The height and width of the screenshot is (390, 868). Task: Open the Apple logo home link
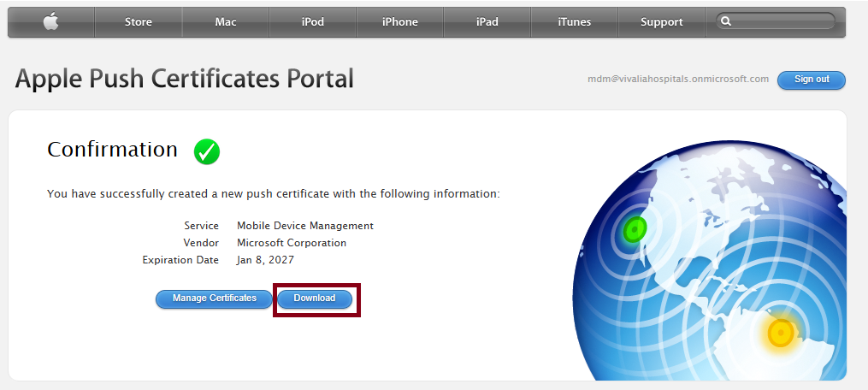pos(51,22)
